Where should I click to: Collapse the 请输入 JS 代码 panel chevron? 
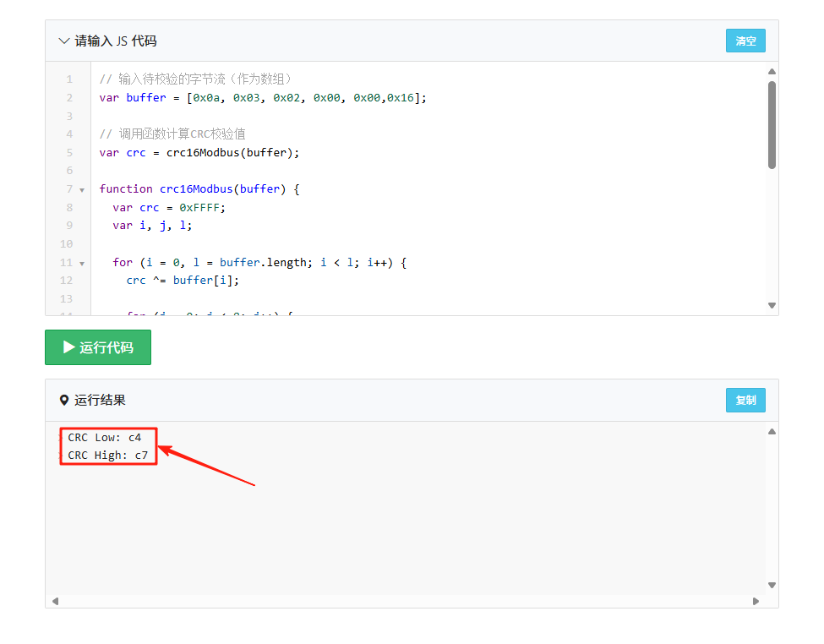(x=63, y=41)
